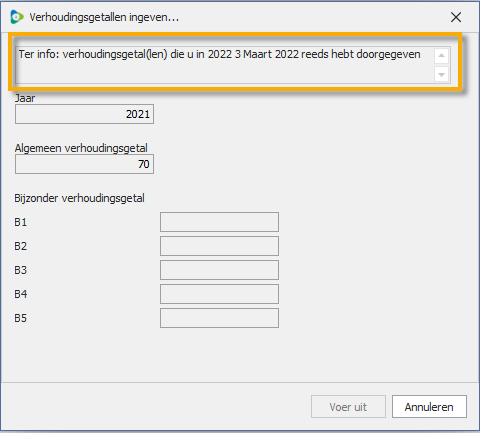This screenshot has width=480, height=433.
Task: Click the 'Verhoudingsgetallen ingeven…' title bar text
Action: pyautogui.click(x=104, y=17)
